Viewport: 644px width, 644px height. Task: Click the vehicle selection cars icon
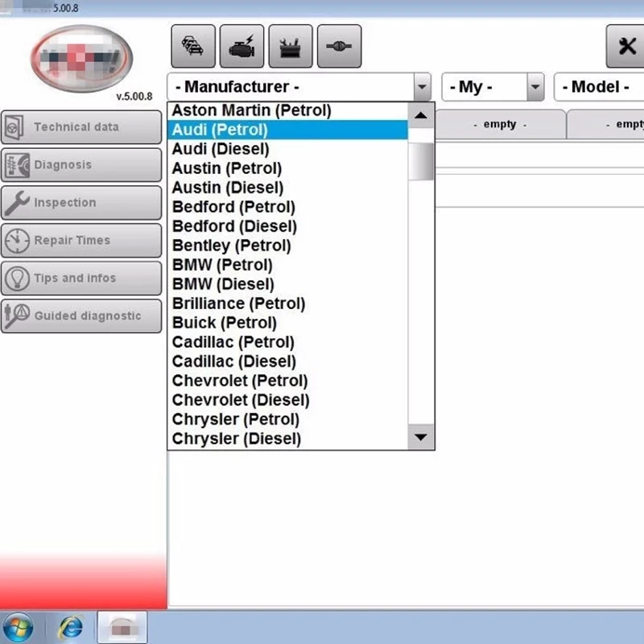pos(193,46)
